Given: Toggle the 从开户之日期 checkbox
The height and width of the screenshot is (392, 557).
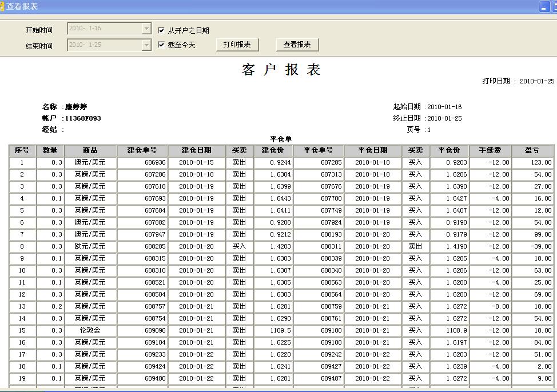Looking at the screenshot, I should [x=161, y=30].
